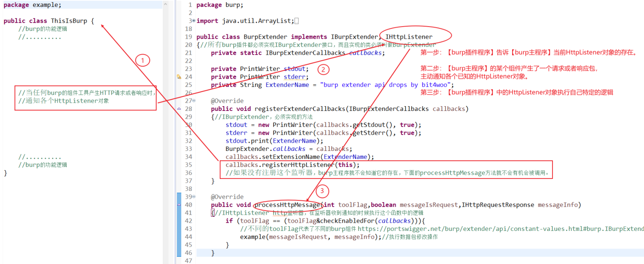Expand the folded import block at line 3
This screenshot has width=644, height=264.
[x=194, y=21]
